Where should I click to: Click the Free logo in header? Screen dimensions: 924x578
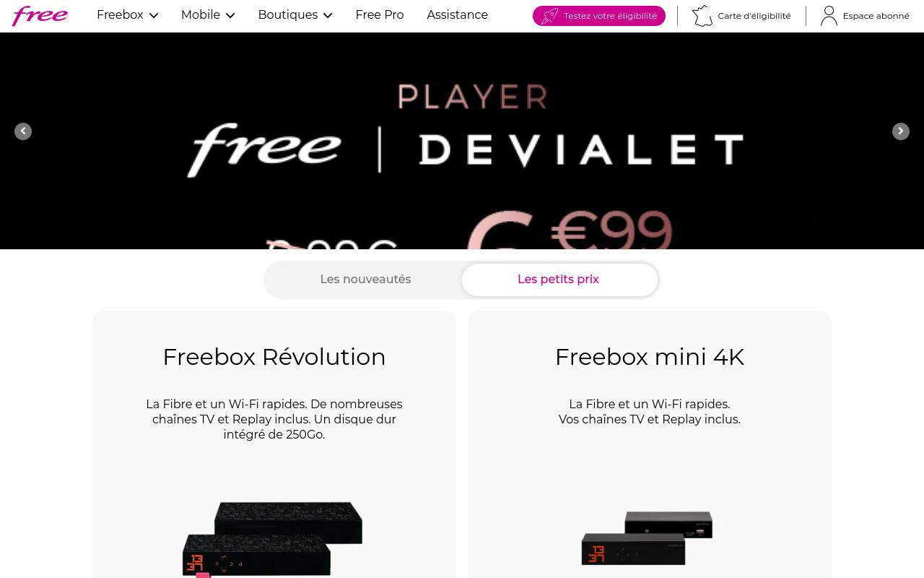click(x=40, y=15)
